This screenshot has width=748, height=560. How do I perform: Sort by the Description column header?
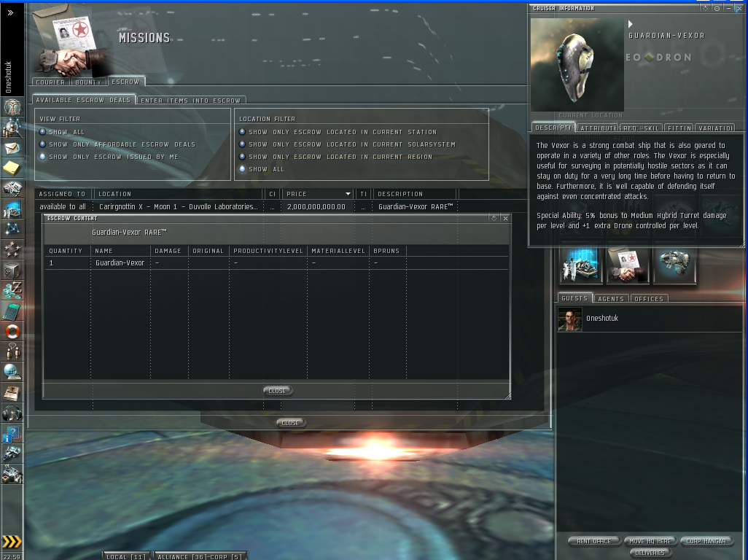pos(415,194)
